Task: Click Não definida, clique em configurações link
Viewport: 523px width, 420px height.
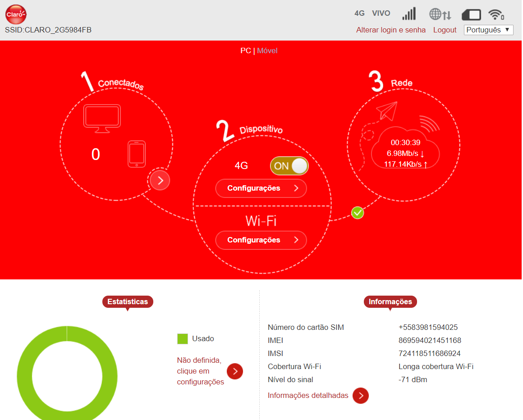Action: (201, 371)
